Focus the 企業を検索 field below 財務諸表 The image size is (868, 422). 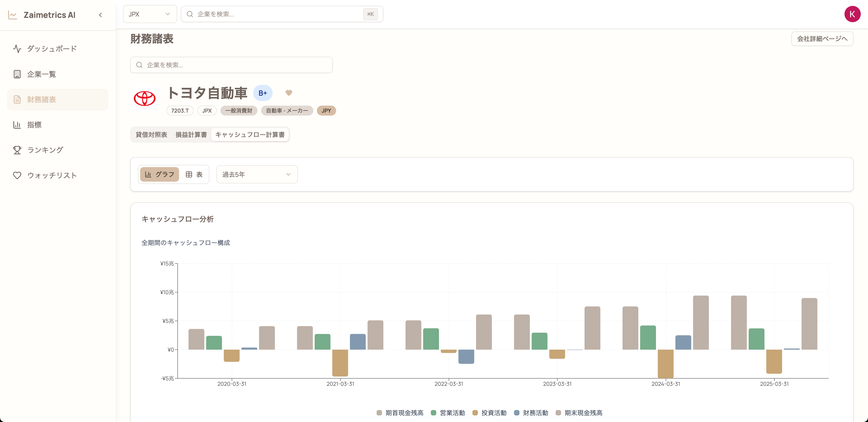pyautogui.click(x=231, y=65)
